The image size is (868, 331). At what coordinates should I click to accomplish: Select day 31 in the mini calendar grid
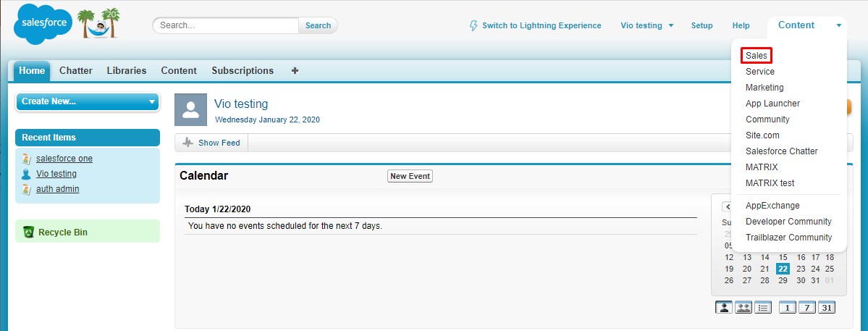(815, 280)
